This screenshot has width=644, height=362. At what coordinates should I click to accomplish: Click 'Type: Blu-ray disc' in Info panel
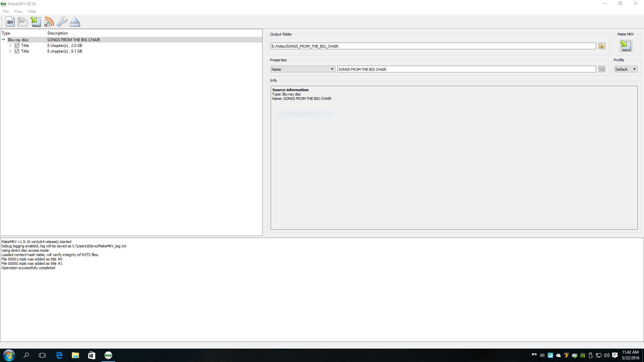(286, 94)
